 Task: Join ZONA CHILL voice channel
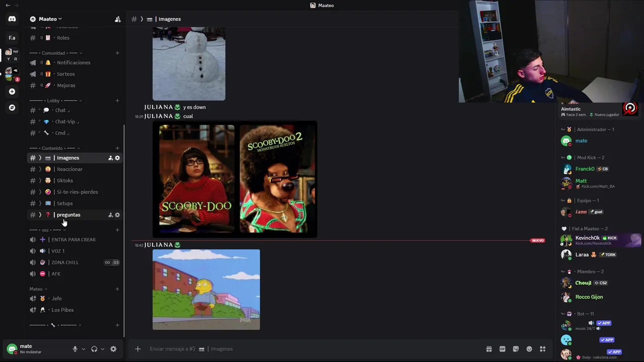pos(75,262)
